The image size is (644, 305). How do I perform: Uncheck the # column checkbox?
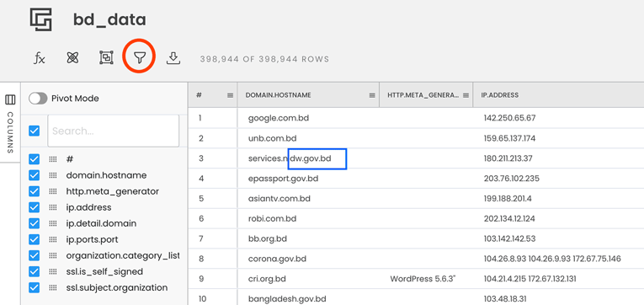click(34, 159)
